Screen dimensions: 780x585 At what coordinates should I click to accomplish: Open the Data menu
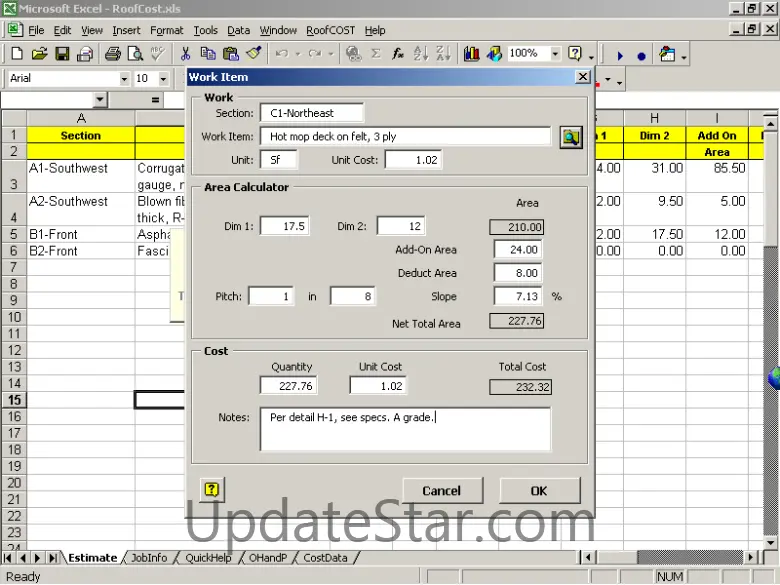[239, 30]
